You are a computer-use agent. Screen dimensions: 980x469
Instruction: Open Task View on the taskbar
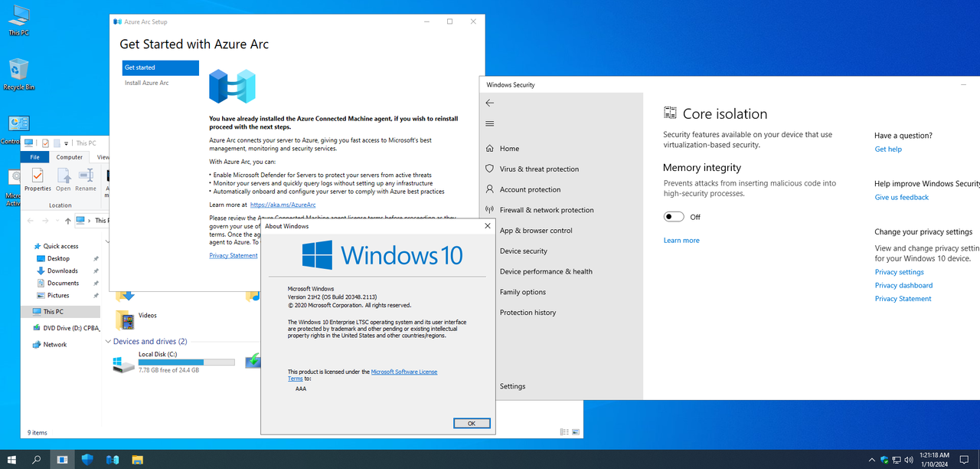tap(62, 460)
